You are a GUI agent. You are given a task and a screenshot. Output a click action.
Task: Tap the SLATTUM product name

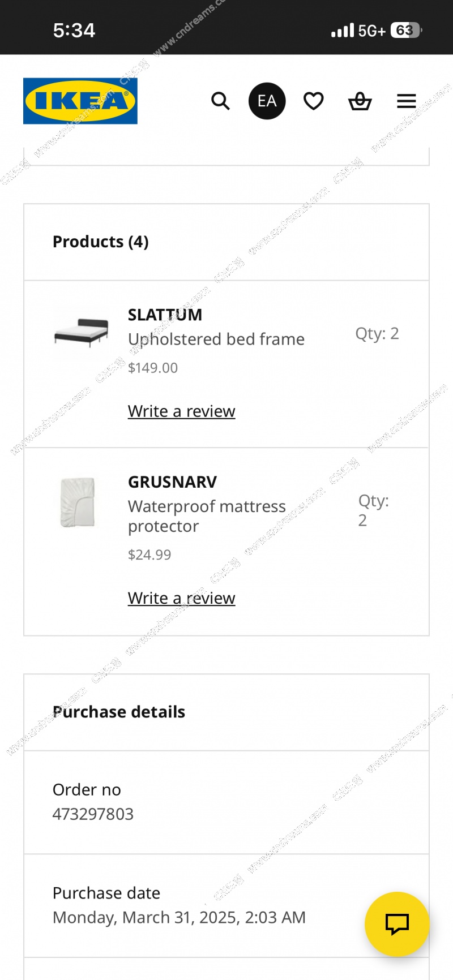point(165,315)
